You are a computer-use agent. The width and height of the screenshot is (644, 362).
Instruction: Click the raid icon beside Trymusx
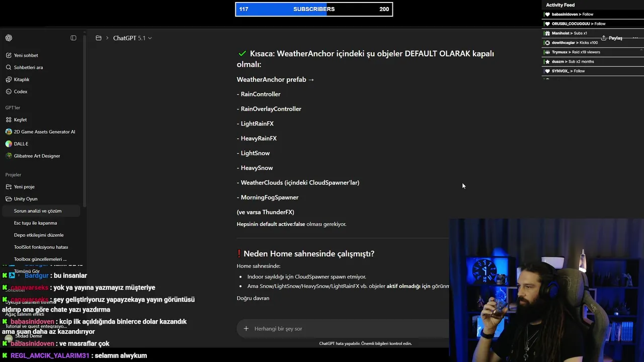click(x=547, y=52)
